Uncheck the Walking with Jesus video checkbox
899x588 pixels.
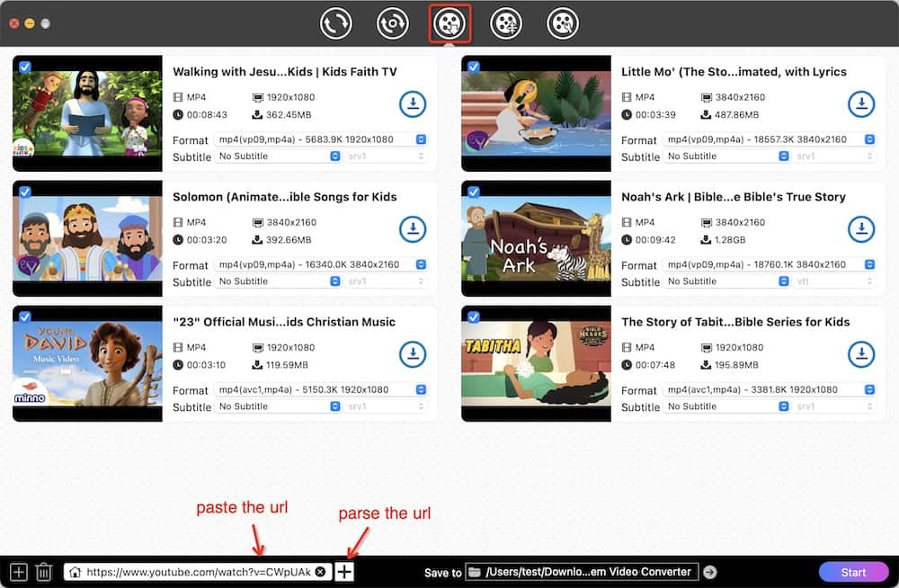click(24, 67)
